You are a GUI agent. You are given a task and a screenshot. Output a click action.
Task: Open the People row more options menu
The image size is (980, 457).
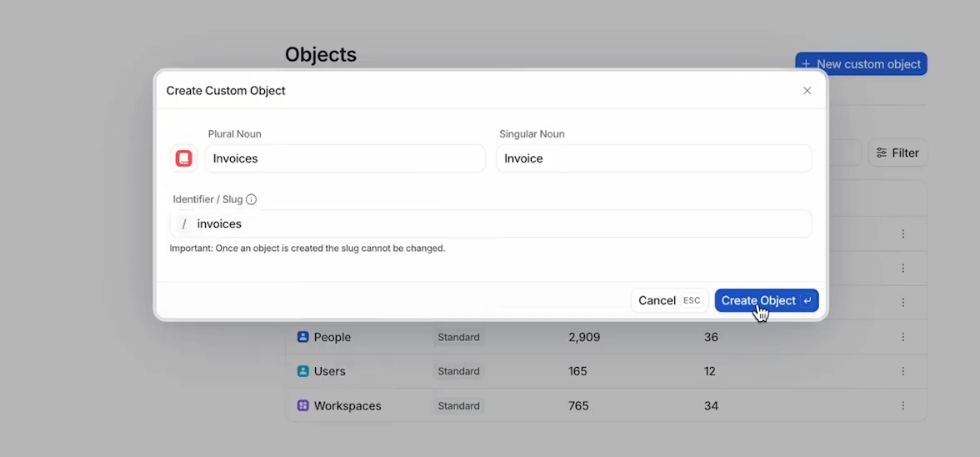pyautogui.click(x=902, y=337)
